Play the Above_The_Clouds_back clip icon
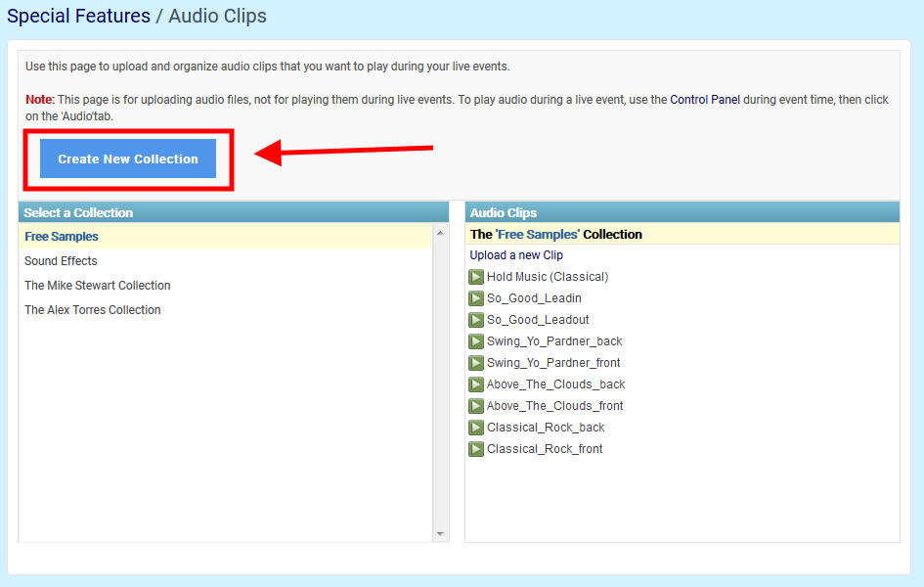 coord(476,384)
